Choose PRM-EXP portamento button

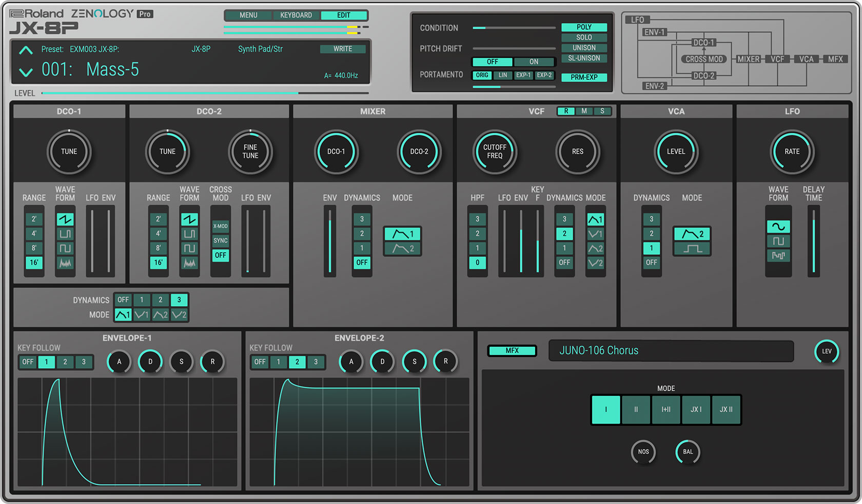pos(584,77)
